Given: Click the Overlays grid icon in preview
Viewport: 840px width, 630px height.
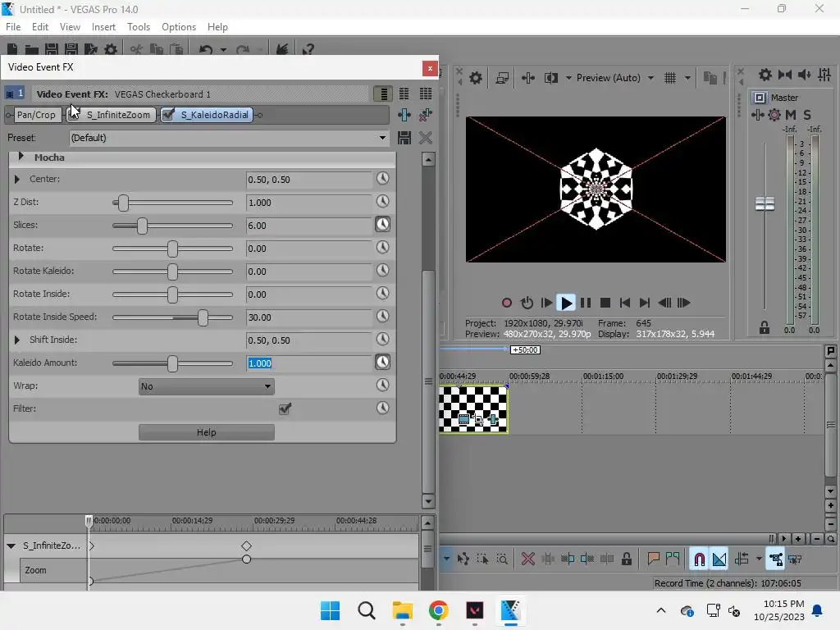Looking at the screenshot, I should (x=670, y=78).
